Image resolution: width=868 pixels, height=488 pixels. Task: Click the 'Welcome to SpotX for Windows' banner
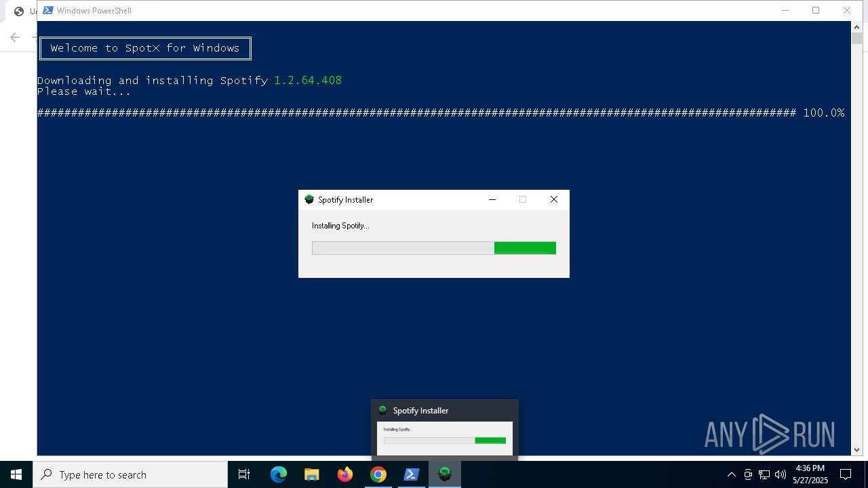(x=145, y=48)
